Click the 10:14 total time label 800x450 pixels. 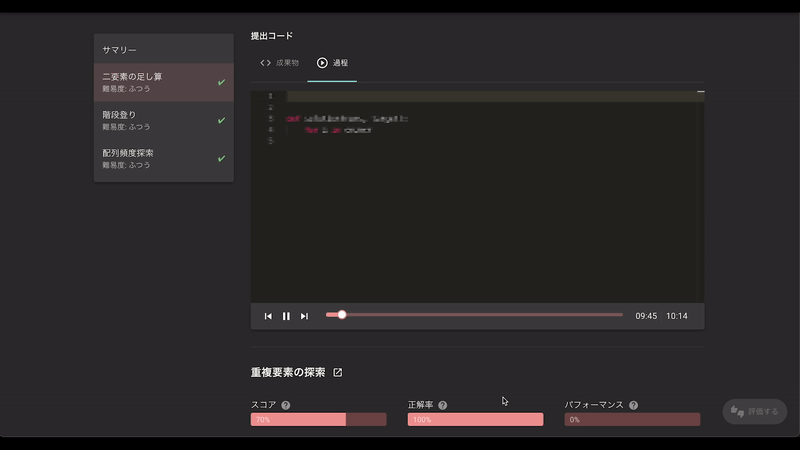pyautogui.click(x=677, y=316)
